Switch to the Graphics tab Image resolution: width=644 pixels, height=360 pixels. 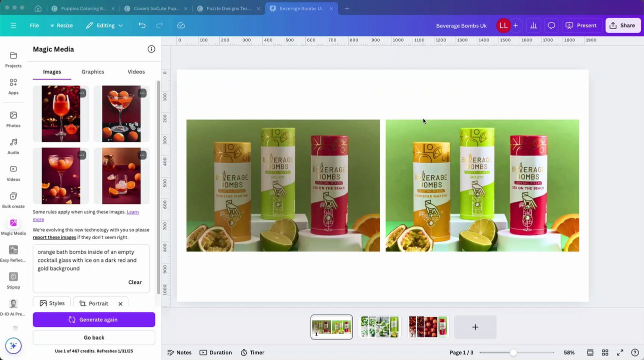(93, 71)
